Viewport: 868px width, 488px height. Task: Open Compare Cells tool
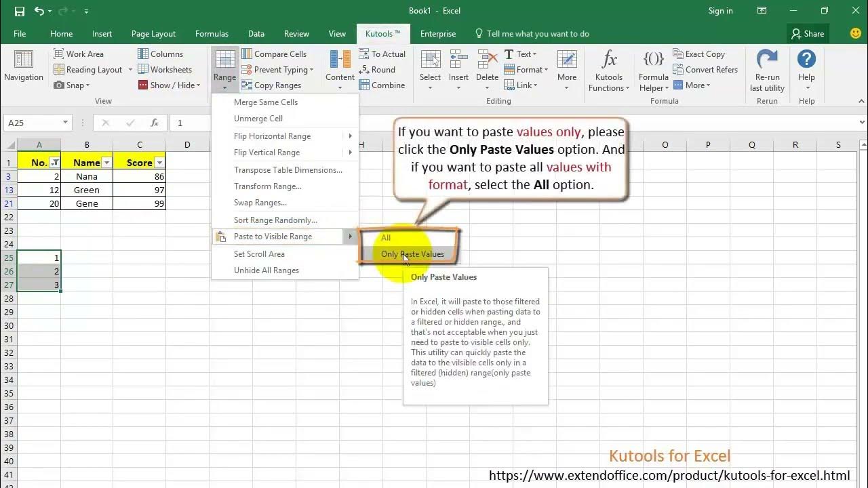(x=274, y=54)
